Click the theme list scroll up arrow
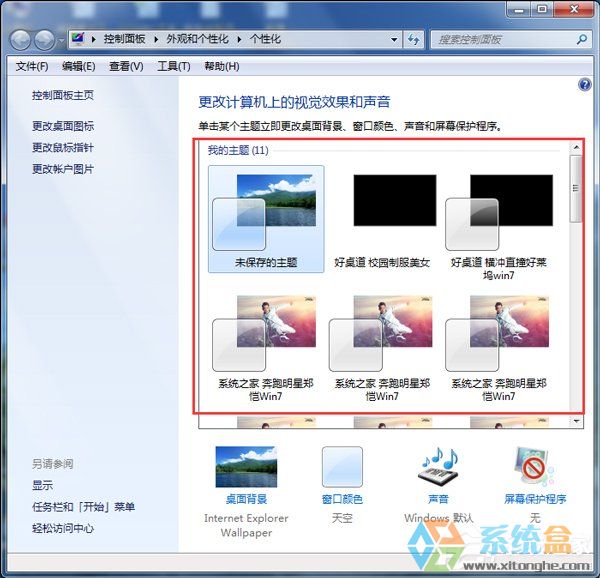The image size is (600, 578). (576, 147)
